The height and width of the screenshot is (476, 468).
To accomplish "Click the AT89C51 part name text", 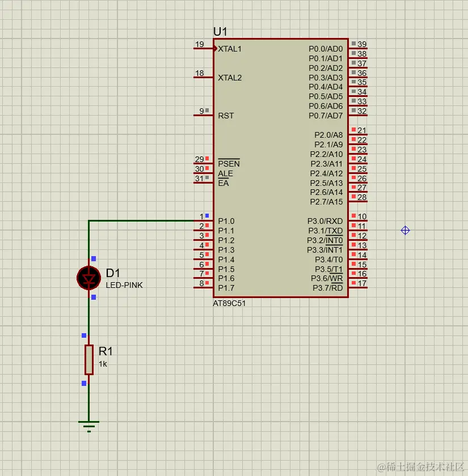I will 229,303.
